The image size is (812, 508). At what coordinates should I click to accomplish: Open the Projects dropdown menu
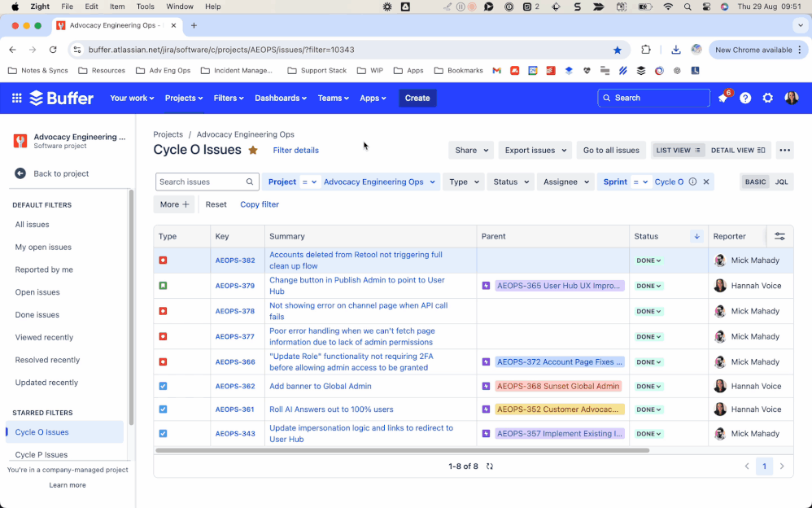click(x=184, y=98)
